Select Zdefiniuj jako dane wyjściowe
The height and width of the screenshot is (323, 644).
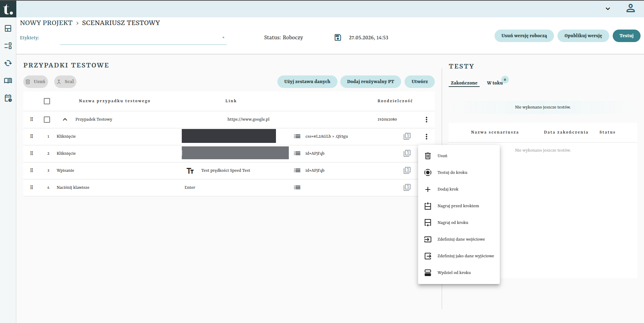pos(459,256)
